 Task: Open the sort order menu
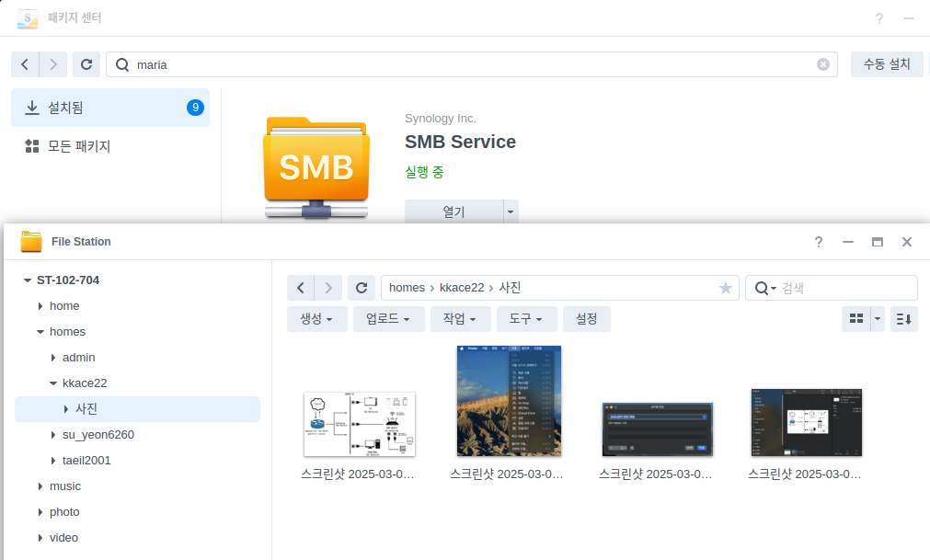click(x=904, y=319)
